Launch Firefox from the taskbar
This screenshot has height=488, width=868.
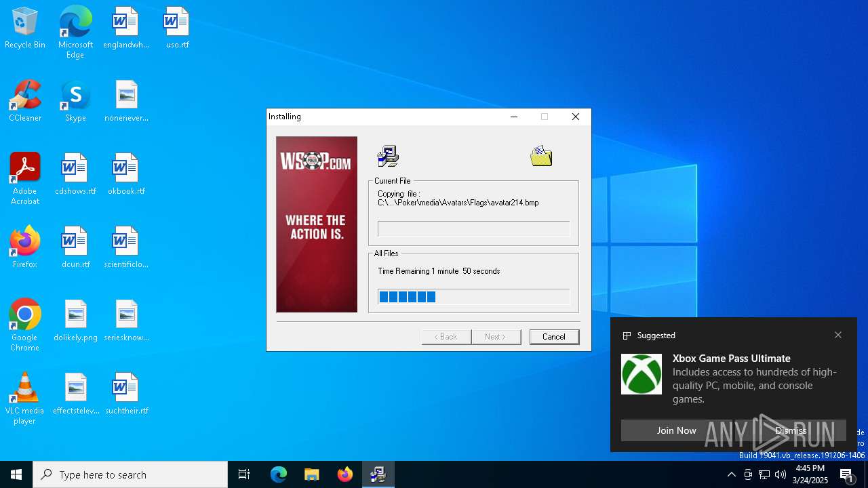click(x=345, y=474)
